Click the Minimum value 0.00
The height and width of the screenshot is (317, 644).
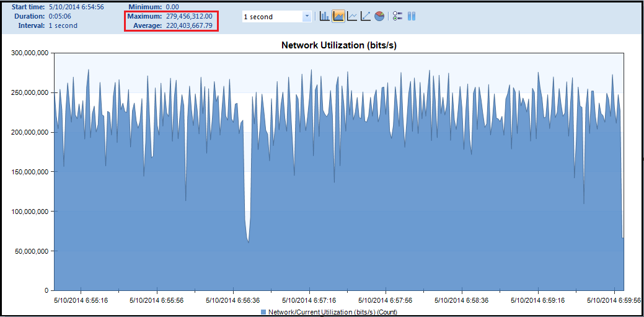tap(172, 7)
